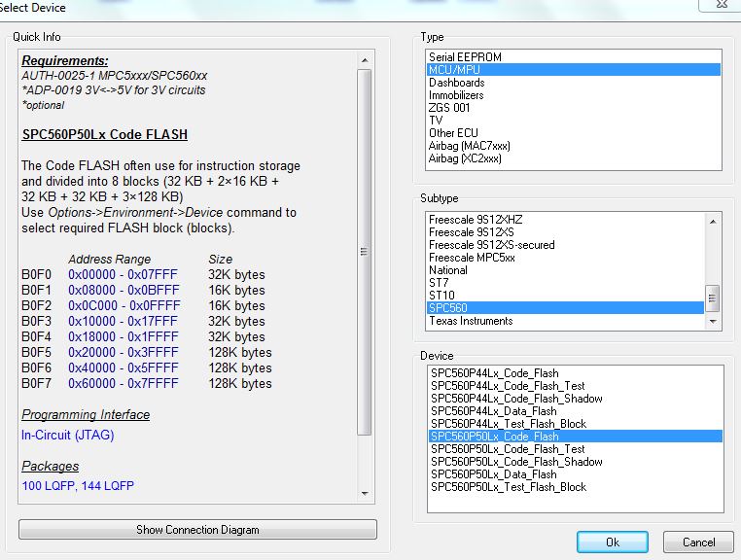Select SPC560P50Lx_Code_Flash_Shadow device
Viewport: 741px width, 560px height.
click(576, 462)
